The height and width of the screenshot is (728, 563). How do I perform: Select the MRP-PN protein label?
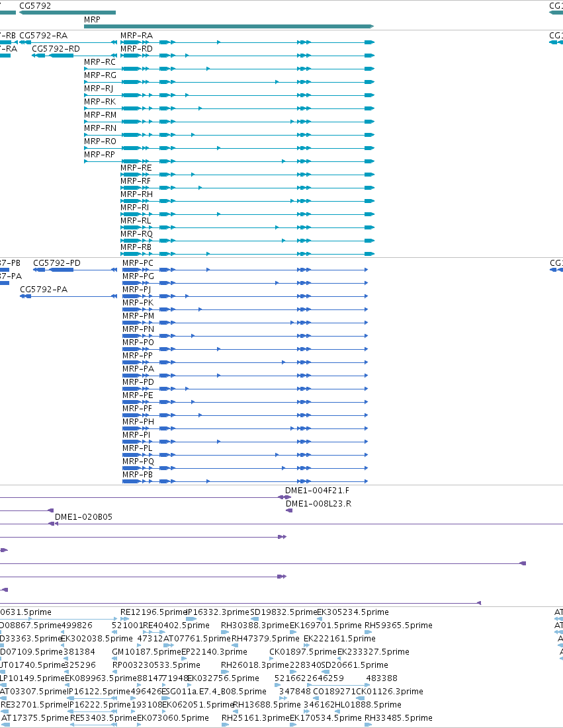pos(138,329)
